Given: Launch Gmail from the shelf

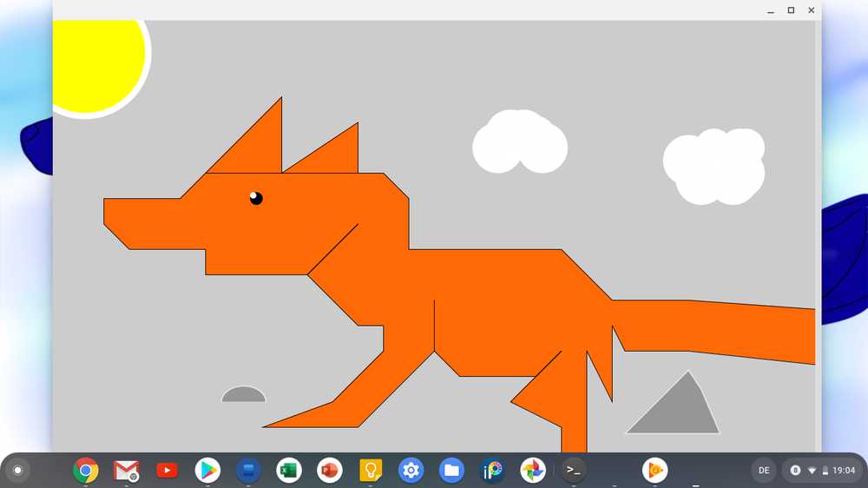Looking at the screenshot, I should 126,470.
